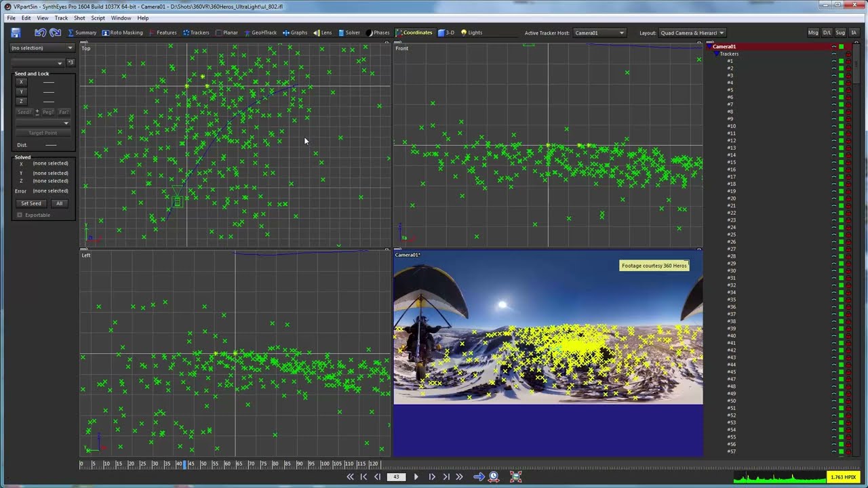Image resolution: width=868 pixels, height=488 pixels.
Task: Toggle lock icon of tracker #3
Action: point(848,76)
